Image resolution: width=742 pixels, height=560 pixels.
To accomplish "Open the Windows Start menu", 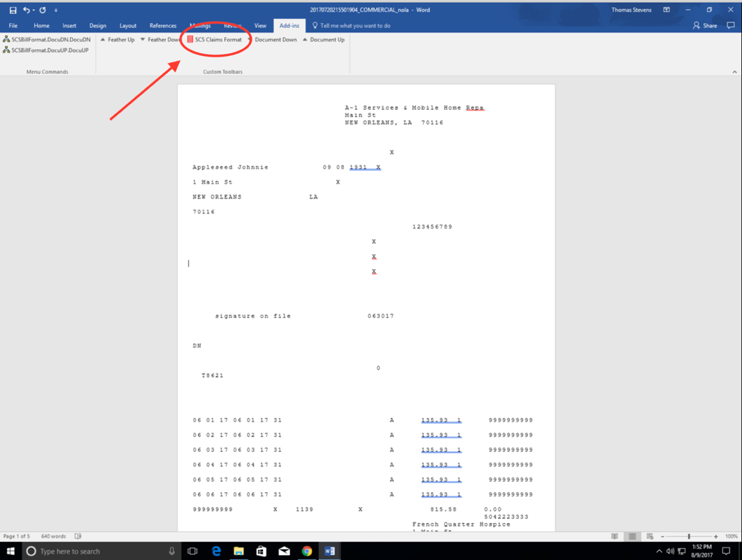I will (x=11, y=551).
